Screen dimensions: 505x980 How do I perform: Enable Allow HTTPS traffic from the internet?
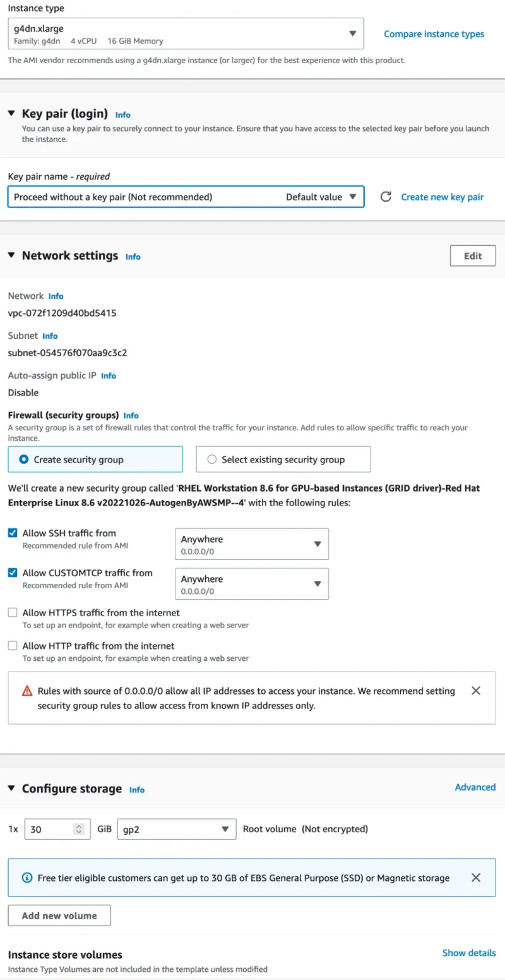pyautogui.click(x=11, y=612)
